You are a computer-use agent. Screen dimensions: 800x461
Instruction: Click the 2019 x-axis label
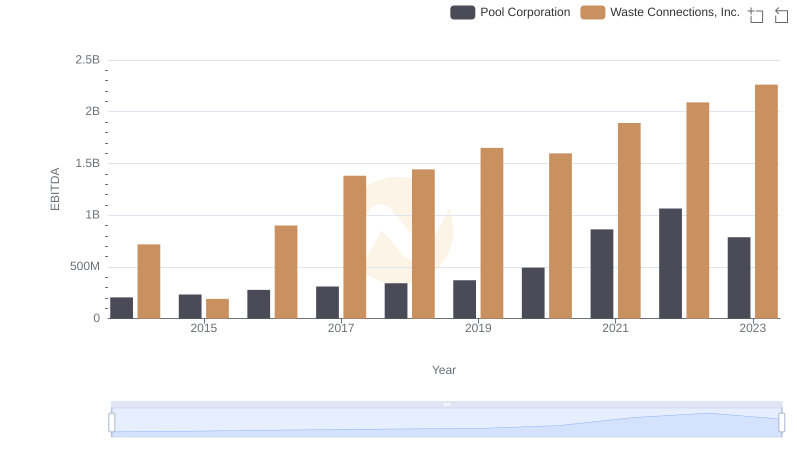tap(478, 328)
